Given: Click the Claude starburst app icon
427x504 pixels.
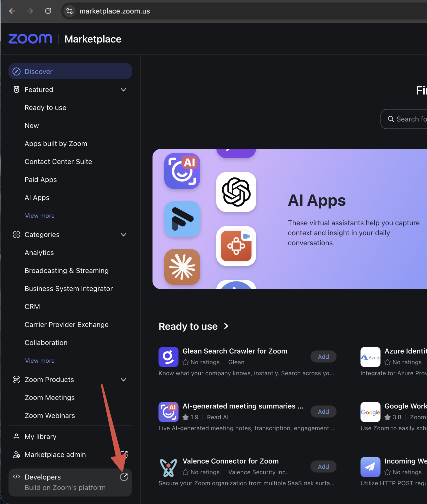Looking at the screenshot, I should click(x=182, y=267).
